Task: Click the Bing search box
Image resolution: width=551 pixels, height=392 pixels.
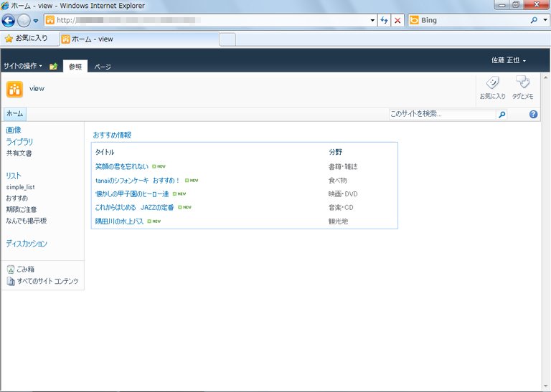Action: [x=468, y=20]
